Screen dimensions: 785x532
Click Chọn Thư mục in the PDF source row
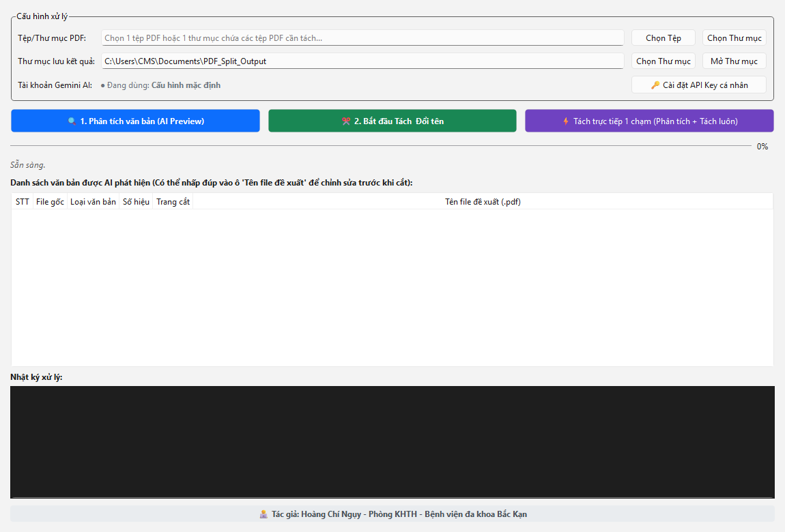pos(734,38)
